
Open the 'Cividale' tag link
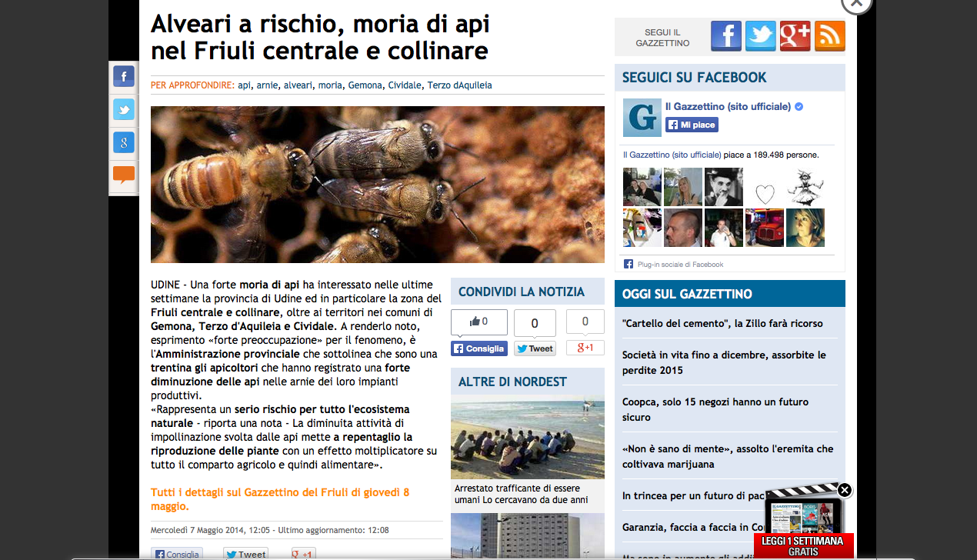(x=405, y=85)
